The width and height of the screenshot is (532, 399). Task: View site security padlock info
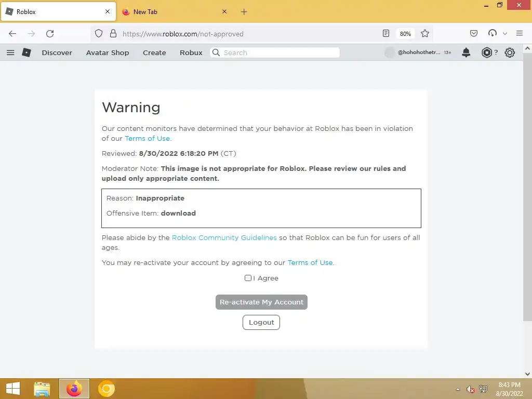(113, 34)
